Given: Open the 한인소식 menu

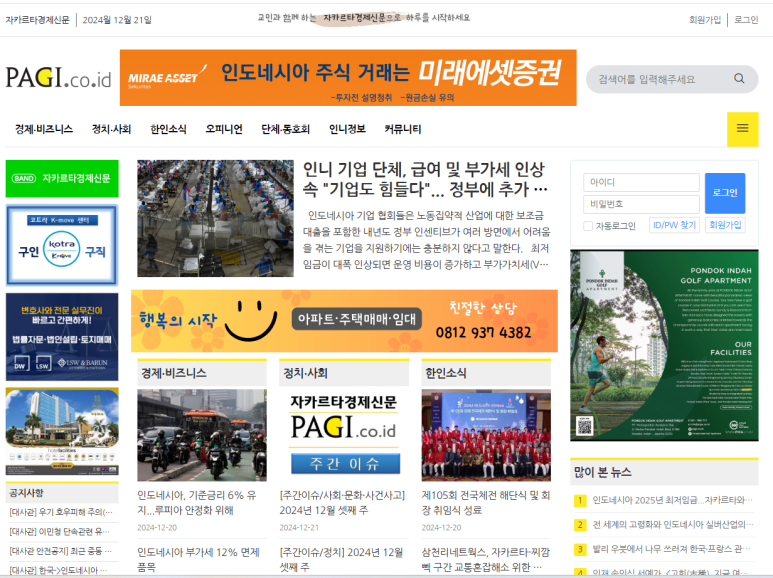Looking at the screenshot, I should coord(168,129).
